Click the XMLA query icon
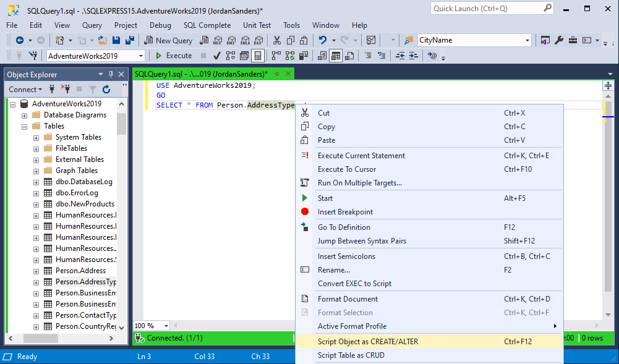Screen dimensions: 619x364 (245, 40)
